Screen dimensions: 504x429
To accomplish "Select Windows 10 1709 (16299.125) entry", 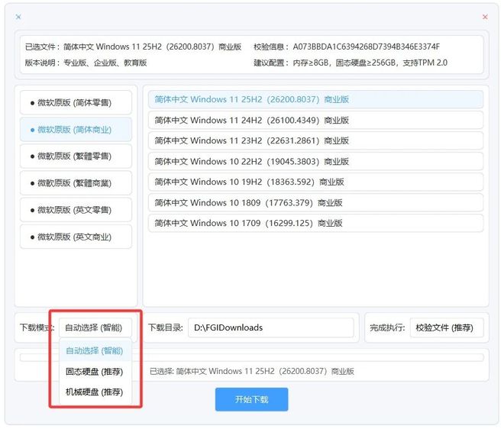I will 315,223.
